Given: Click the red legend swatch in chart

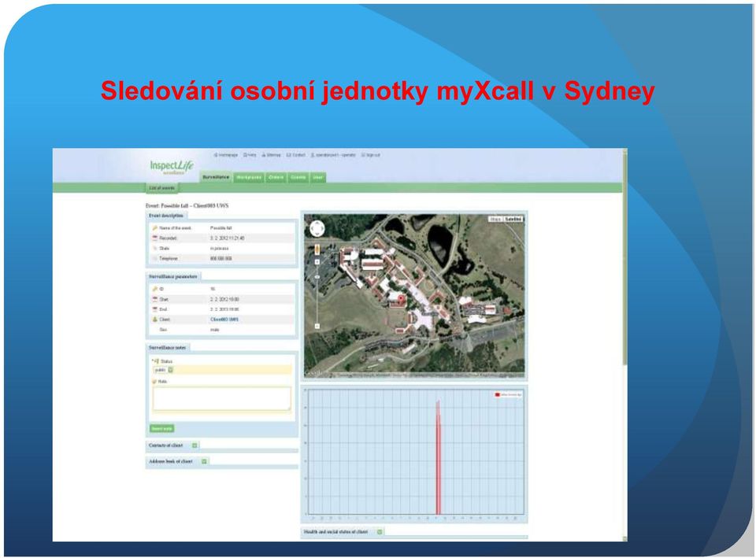Looking at the screenshot, I should point(497,394).
